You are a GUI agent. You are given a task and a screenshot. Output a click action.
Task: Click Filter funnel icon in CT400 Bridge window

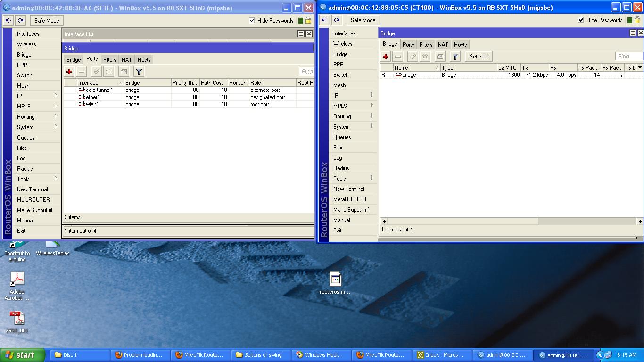click(455, 57)
